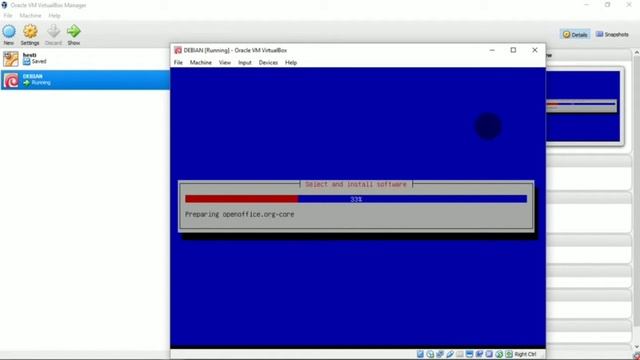Open Machine menu in VirtualBox Manager window
This screenshot has width=640, height=360.
click(30, 16)
